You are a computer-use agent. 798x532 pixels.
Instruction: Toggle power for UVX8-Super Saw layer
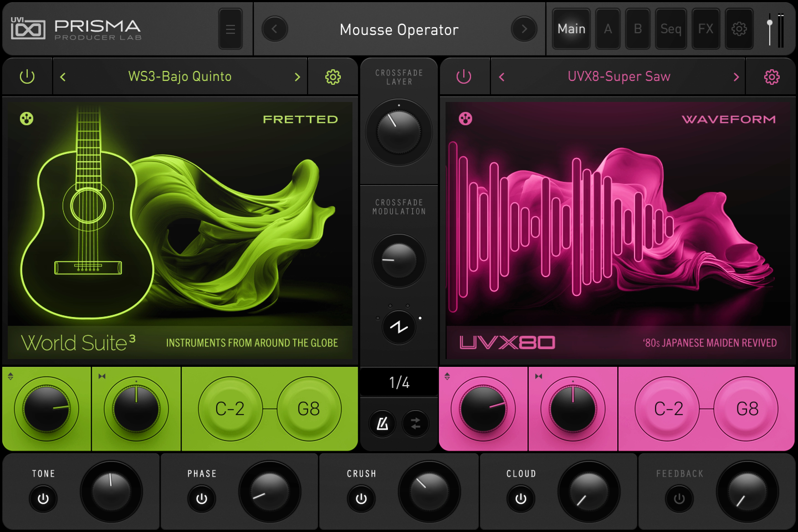pyautogui.click(x=464, y=77)
